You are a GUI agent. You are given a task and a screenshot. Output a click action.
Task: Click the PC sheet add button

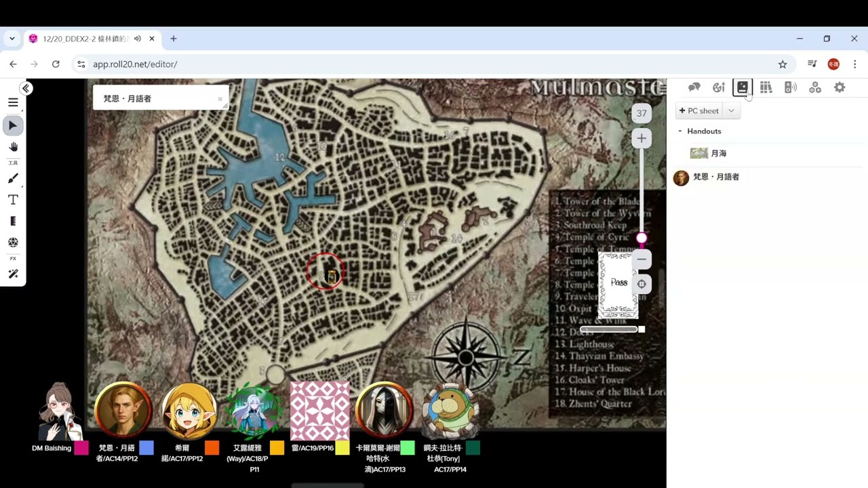[x=699, y=110]
